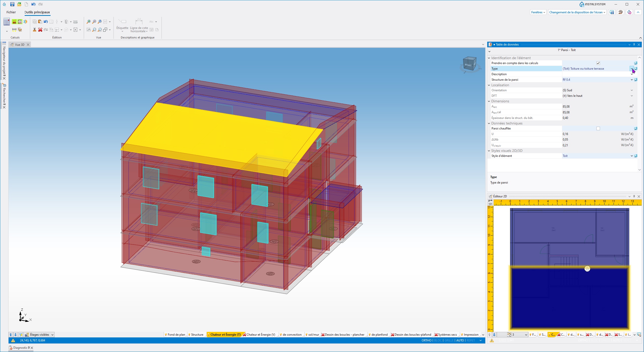Toggle ORTHO mode in the 3D status bar
Image resolution: width=644 pixels, height=352 pixels.
tap(426, 340)
